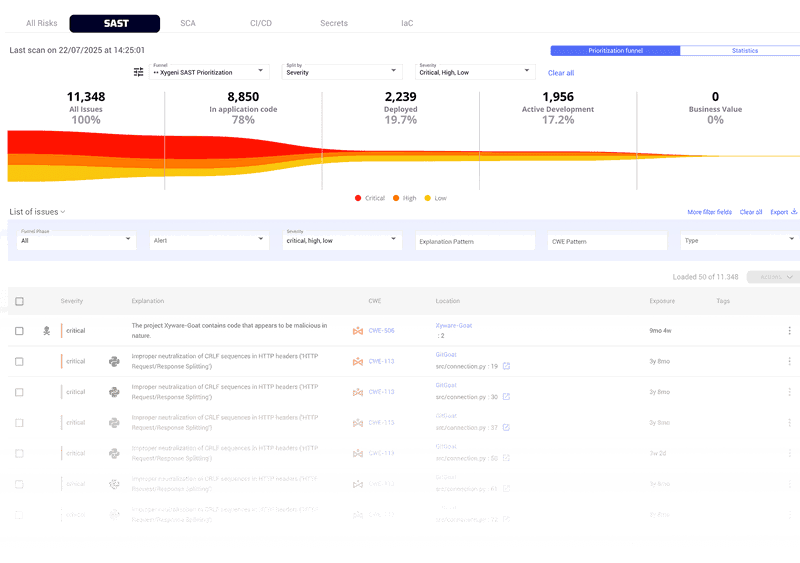Click the Python icon on the line 30 row

(x=114, y=392)
